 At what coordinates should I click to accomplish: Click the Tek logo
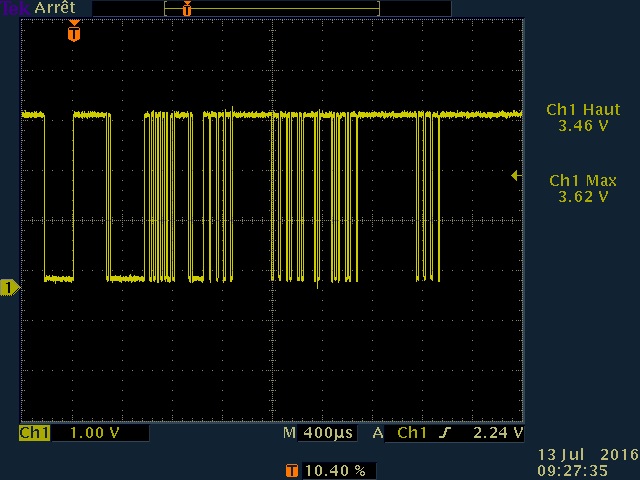click(x=15, y=8)
